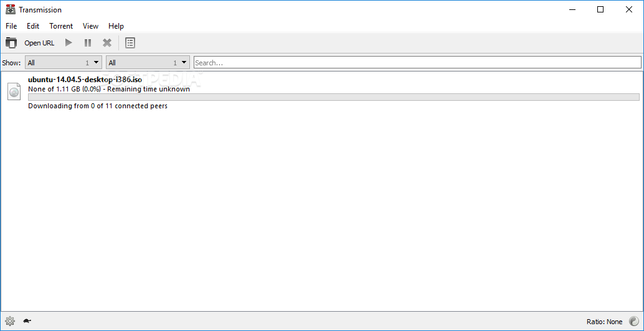Select the ubuntu-14.04.5-desktop-i386.iso torrent name
The image size is (644, 331).
[x=85, y=80]
